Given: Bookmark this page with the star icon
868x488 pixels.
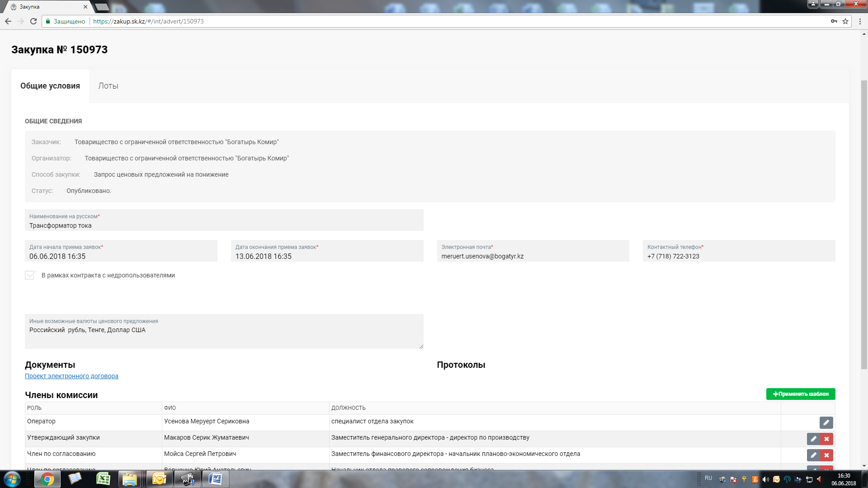Looking at the screenshot, I should pyautogui.click(x=845, y=21).
